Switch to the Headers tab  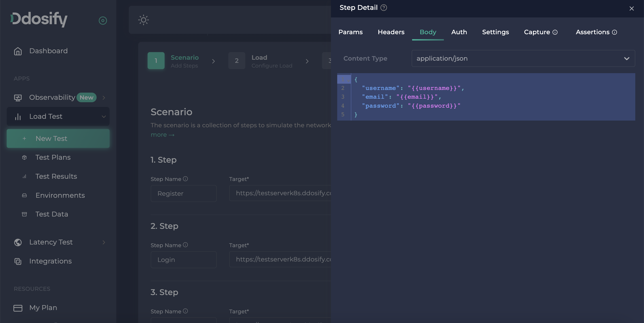coord(391,32)
